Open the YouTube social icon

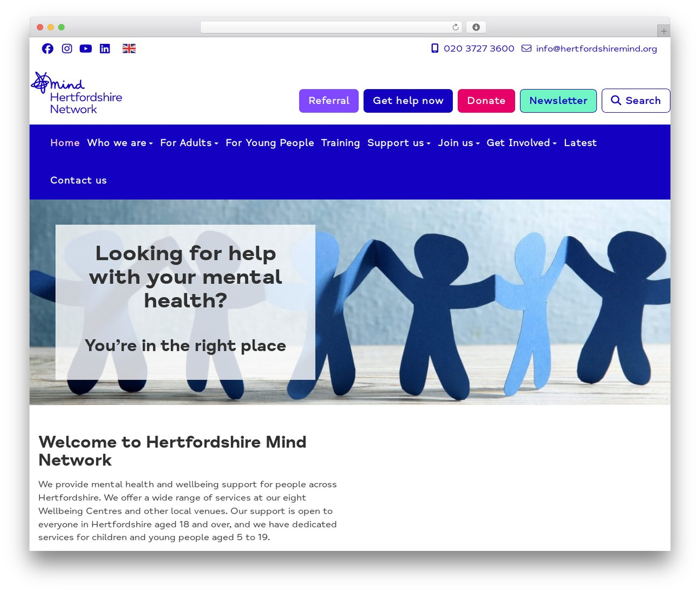[x=86, y=49]
